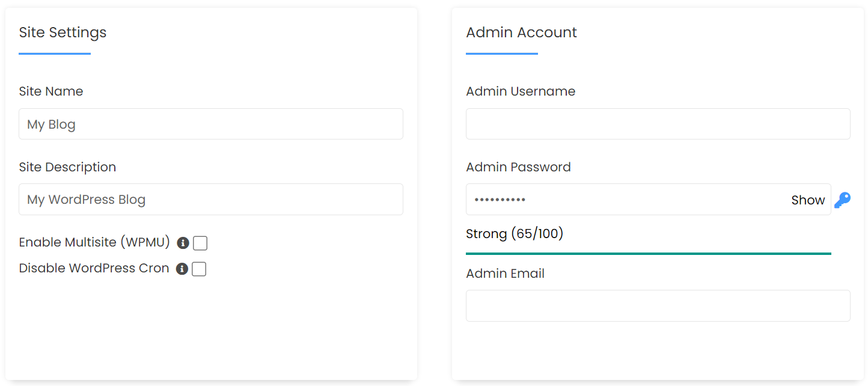Click the Disable WordPress Cron label

(94, 268)
